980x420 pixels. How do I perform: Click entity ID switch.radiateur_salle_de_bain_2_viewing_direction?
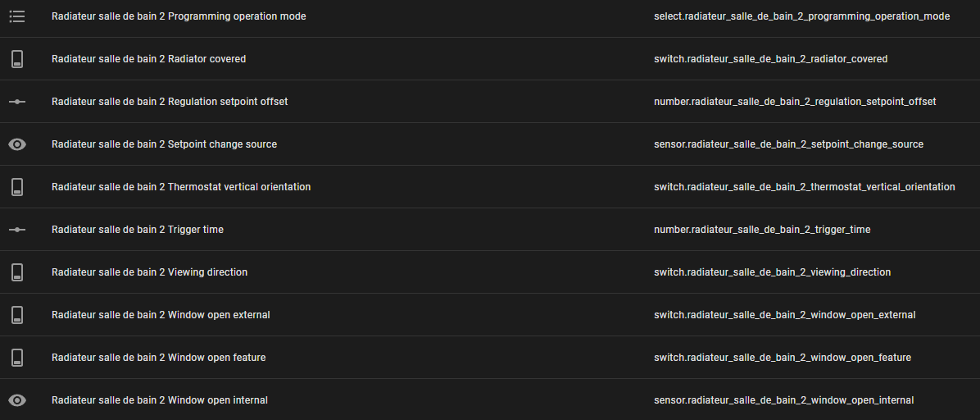pyautogui.click(x=772, y=272)
